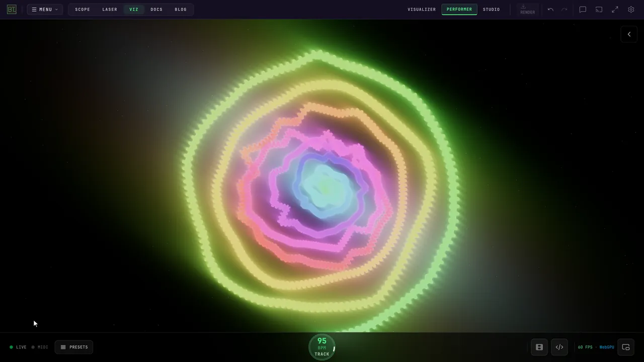Click the WebGPU label
Viewport: 644px width, 362px height.
click(x=607, y=347)
